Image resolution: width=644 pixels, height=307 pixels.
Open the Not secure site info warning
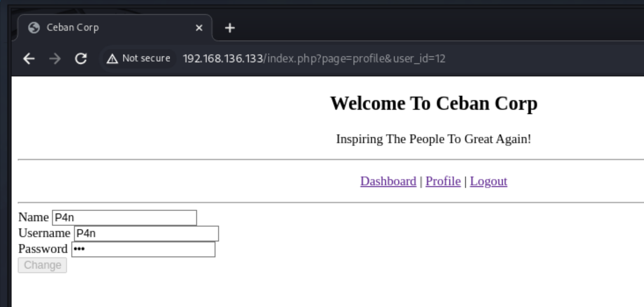[139, 58]
